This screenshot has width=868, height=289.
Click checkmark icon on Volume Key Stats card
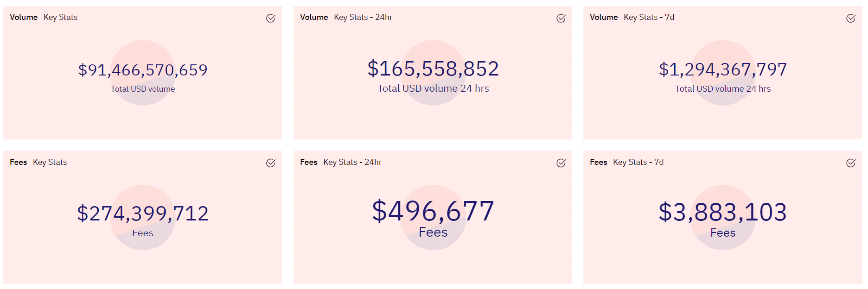(271, 18)
